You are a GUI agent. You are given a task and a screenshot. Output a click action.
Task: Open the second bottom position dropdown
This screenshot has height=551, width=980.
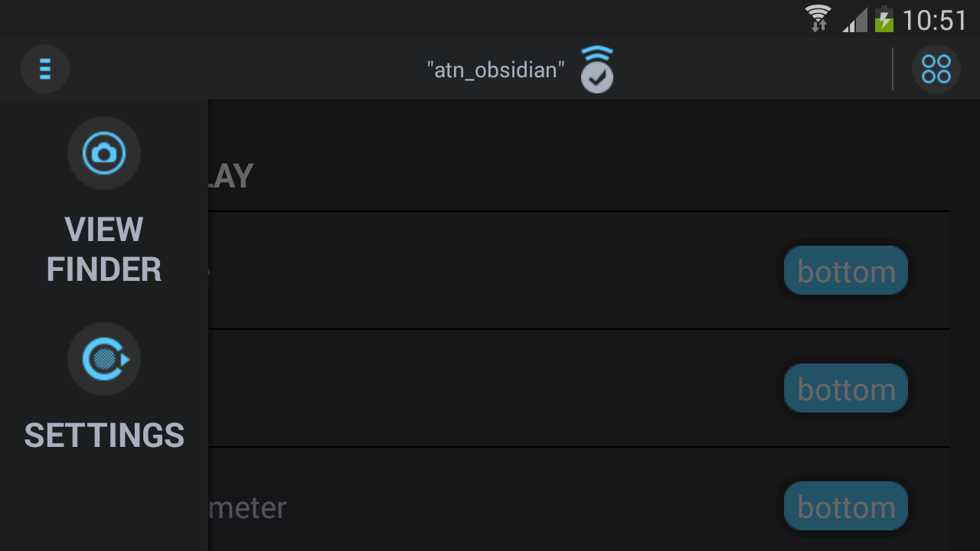click(x=845, y=388)
